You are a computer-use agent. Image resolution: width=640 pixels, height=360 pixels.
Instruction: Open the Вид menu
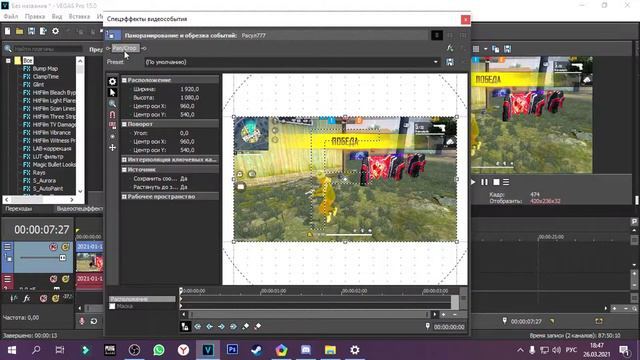pyautogui.click(x=57, y=16)
